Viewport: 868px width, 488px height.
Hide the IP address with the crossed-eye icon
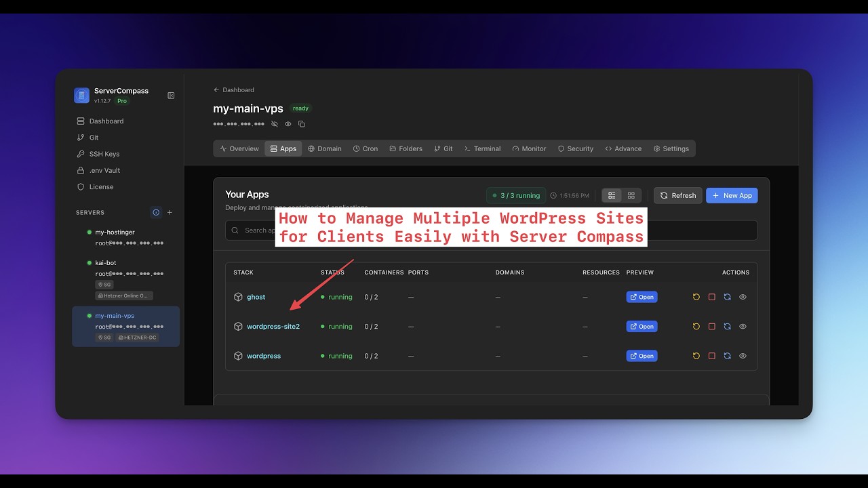pos(275,124)
